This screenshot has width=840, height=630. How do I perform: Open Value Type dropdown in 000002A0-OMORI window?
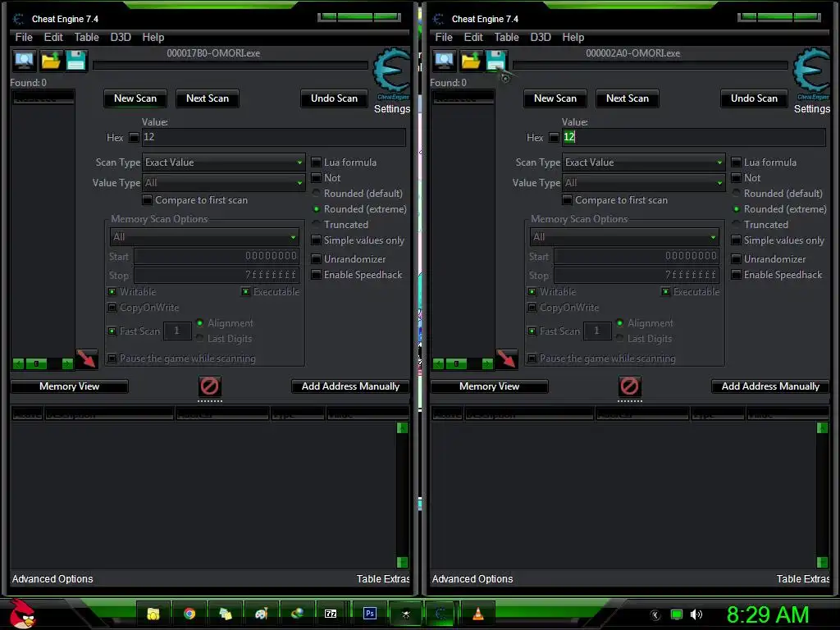[x=643, y=183]
